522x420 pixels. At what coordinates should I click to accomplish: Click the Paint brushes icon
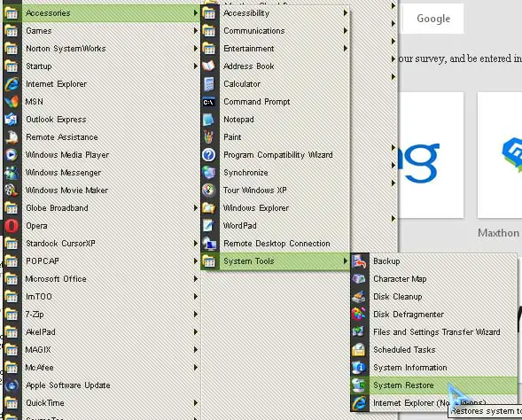point(209,137)
